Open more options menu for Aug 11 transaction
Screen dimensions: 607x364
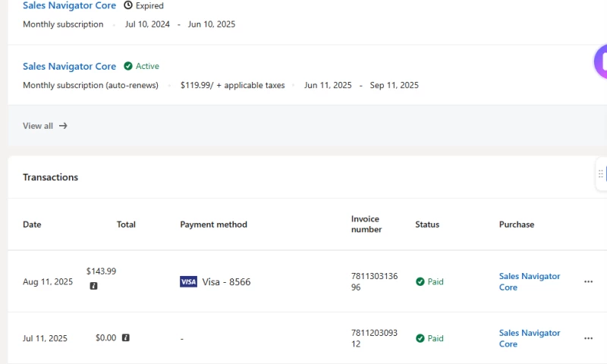pos(588,281)
